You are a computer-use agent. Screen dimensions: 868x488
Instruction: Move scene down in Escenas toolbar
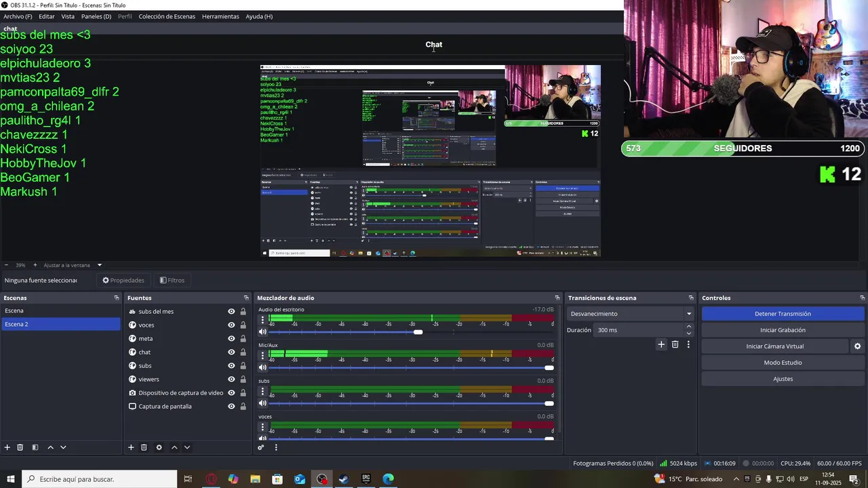(x=63, y=447)
